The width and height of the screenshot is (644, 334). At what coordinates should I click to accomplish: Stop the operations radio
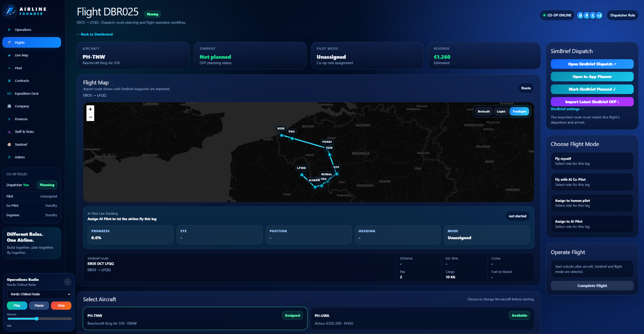[61, 305]
